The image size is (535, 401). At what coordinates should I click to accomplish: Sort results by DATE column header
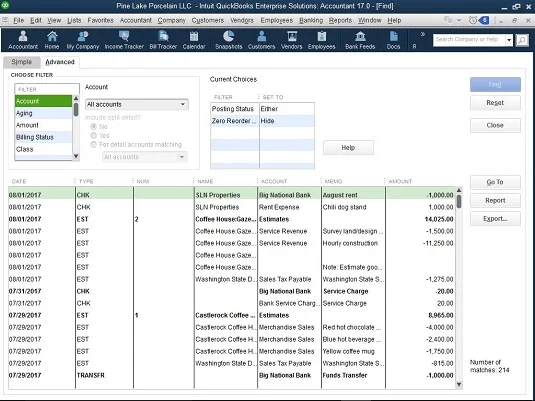pos(19,181)
